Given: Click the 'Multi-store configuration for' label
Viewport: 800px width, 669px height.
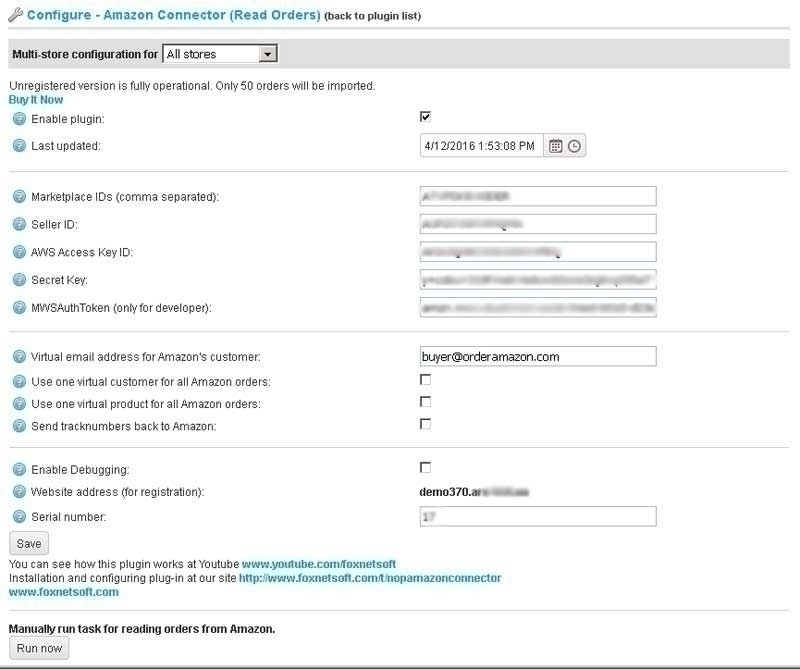Looking at the screenshot, I should [x=85, y=54].
